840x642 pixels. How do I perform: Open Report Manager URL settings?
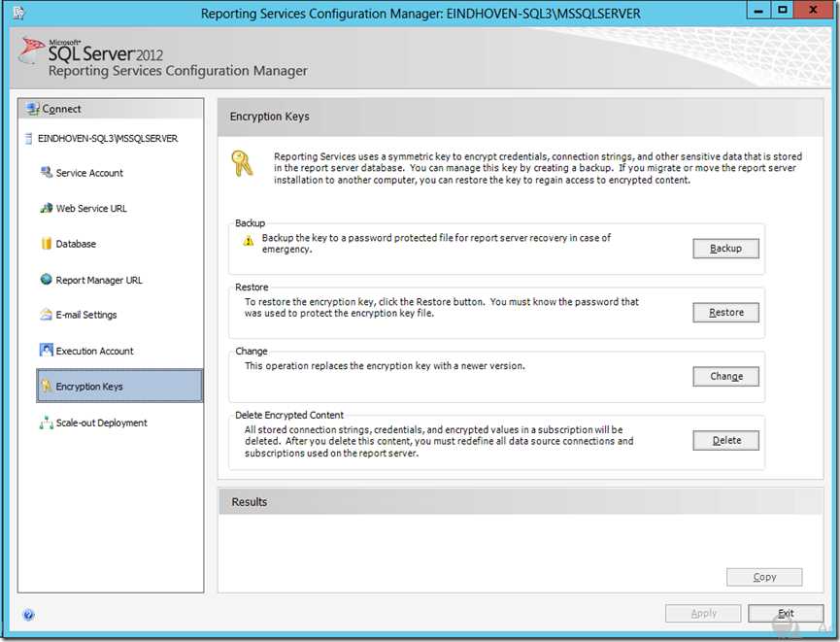pyautogui.click(x=99, y=280)
